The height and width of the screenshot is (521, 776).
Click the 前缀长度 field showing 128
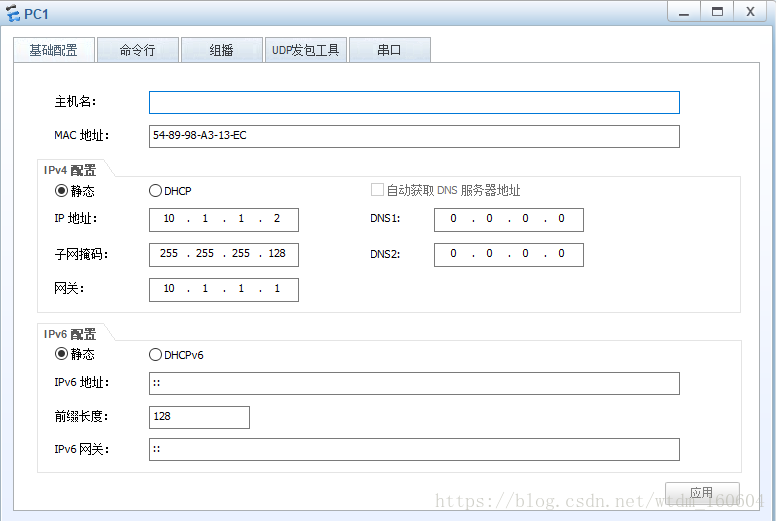[x=199, y=417]
